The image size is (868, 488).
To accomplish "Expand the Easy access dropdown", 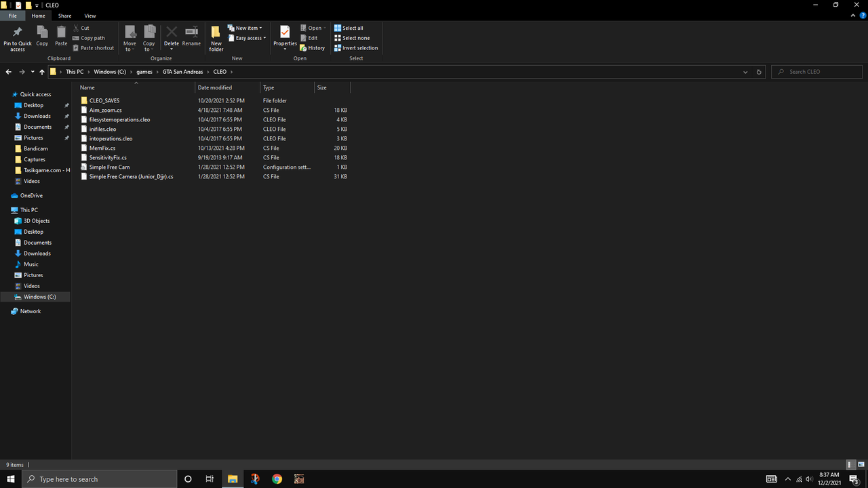I will pyautogui.click(x=247, y=38).
